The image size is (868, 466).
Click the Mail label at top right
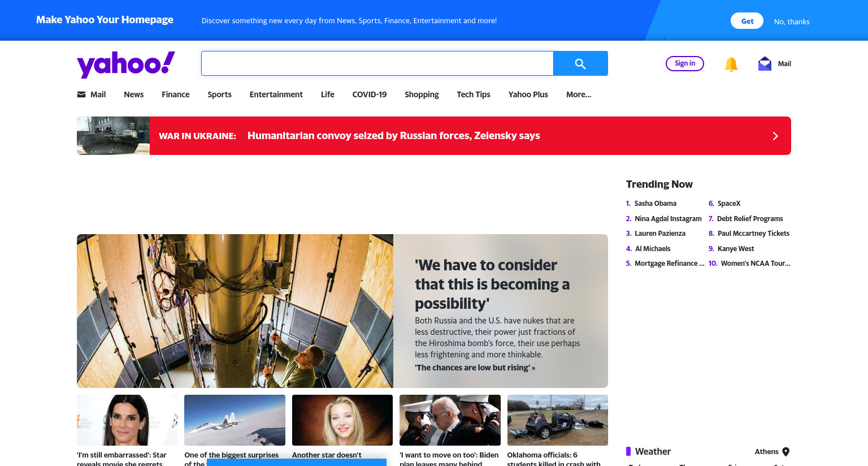pyautogui.click(x=784, y=64)
